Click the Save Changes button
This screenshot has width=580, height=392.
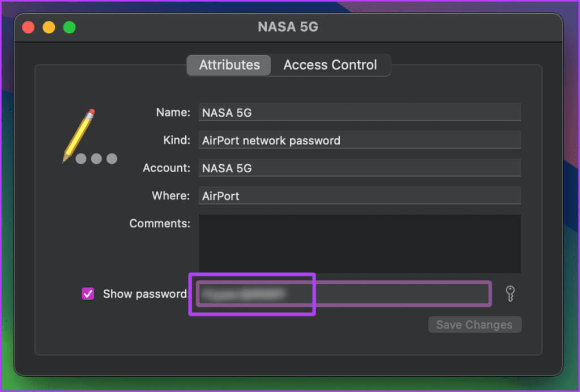(x=475, y=325)
